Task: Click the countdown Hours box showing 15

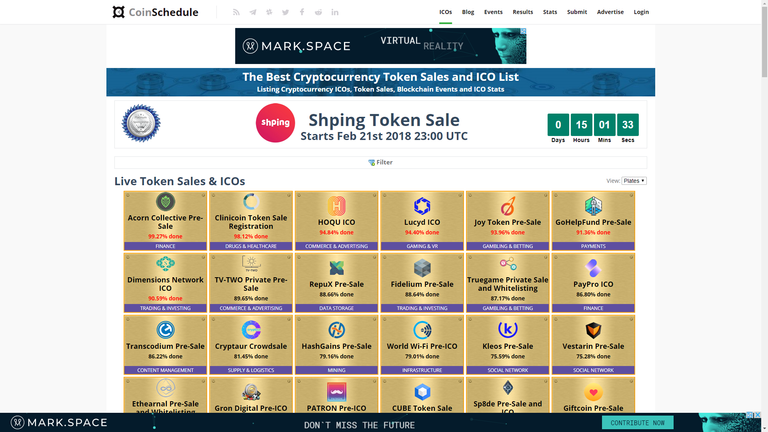Action: pyautogui.click(x=581, y=125)
